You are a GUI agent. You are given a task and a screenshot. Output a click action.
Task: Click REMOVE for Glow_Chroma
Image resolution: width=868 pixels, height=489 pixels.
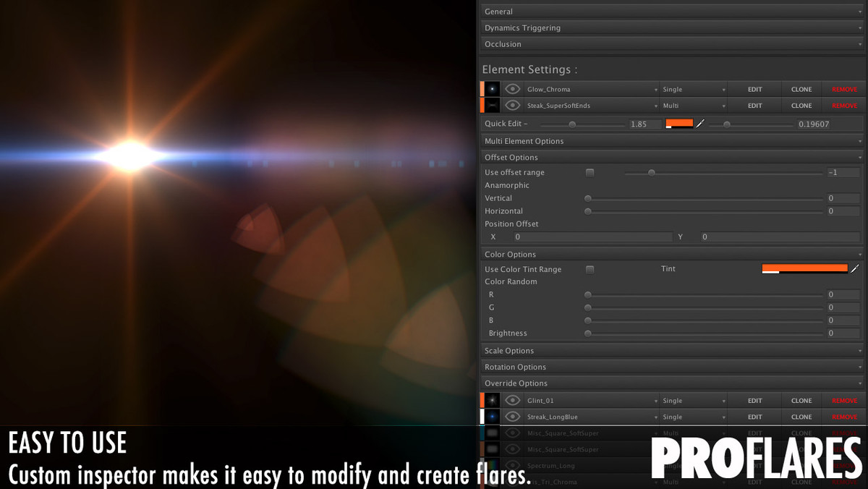[x=844, y=89]
